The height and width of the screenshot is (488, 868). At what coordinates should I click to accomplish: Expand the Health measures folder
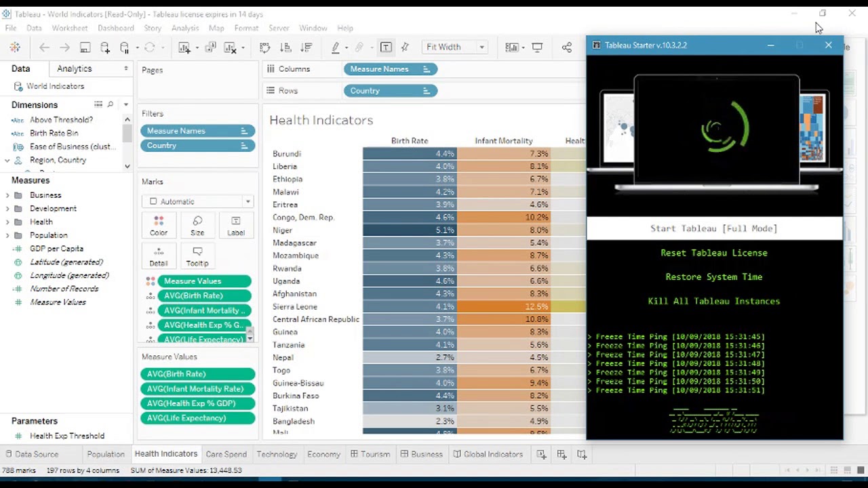pyautogui.click(x=7, y=222)
